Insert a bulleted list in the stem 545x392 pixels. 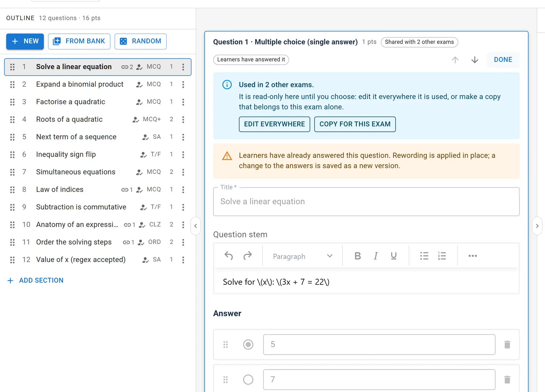(424, 256)
